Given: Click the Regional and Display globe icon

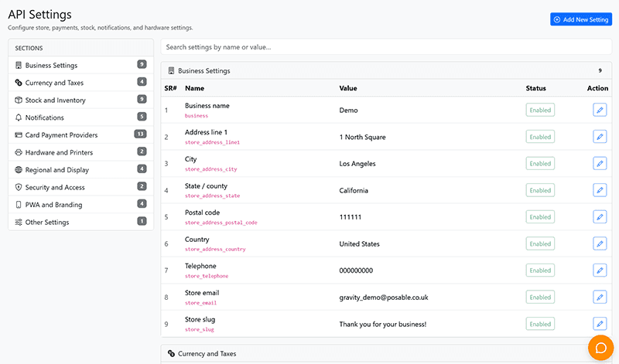Looking at the screenshot, I should click(x=19, y=169).
